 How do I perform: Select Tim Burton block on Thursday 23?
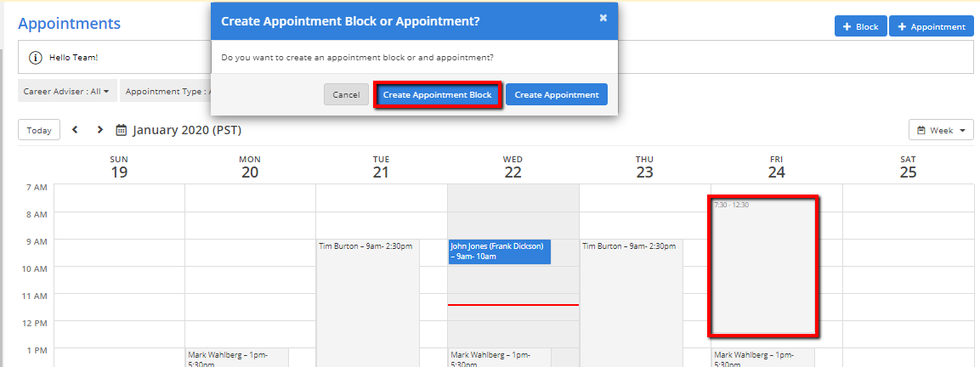[631, 289]
